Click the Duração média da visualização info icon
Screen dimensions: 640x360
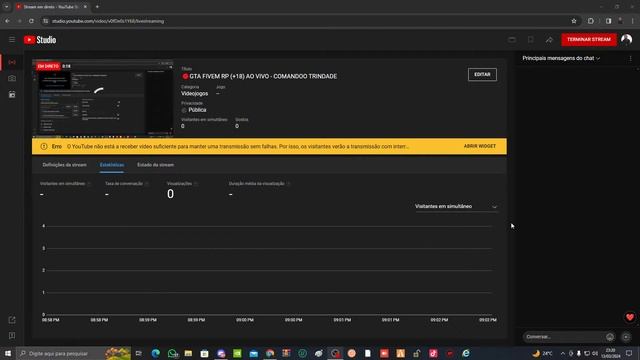pos(289,184)
